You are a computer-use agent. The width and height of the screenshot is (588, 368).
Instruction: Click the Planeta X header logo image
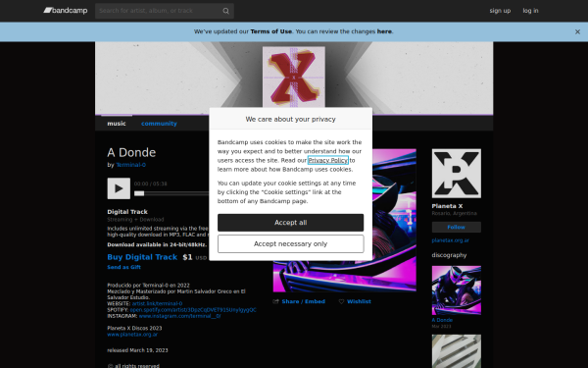[x=294, y=77]
